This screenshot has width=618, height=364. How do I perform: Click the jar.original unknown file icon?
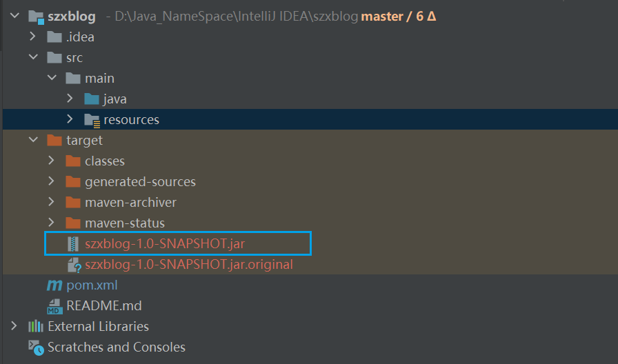[x=73, y=264]
